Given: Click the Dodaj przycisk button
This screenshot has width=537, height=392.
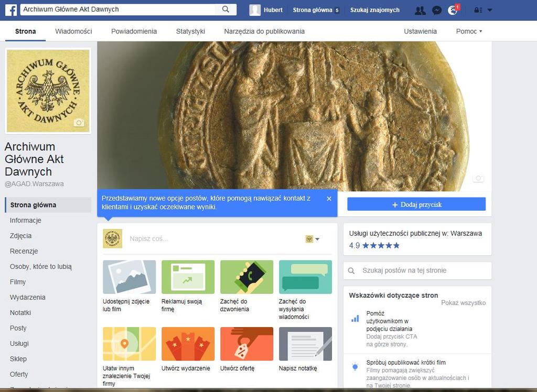Looking at the screenshot, I should click(416, 204).
